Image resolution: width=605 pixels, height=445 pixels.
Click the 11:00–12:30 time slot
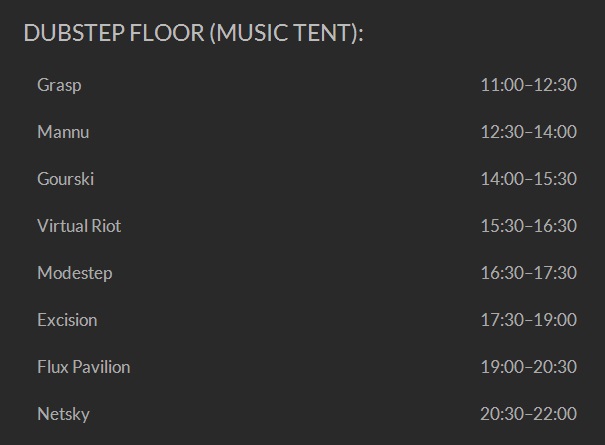pyautogui.click(x=529, y=85)
